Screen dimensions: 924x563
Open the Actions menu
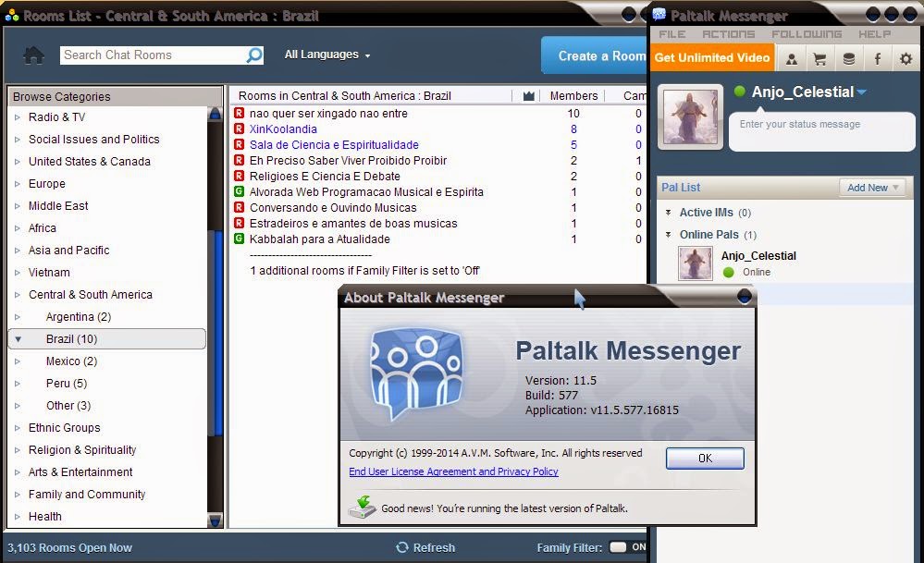coord(728,34)
